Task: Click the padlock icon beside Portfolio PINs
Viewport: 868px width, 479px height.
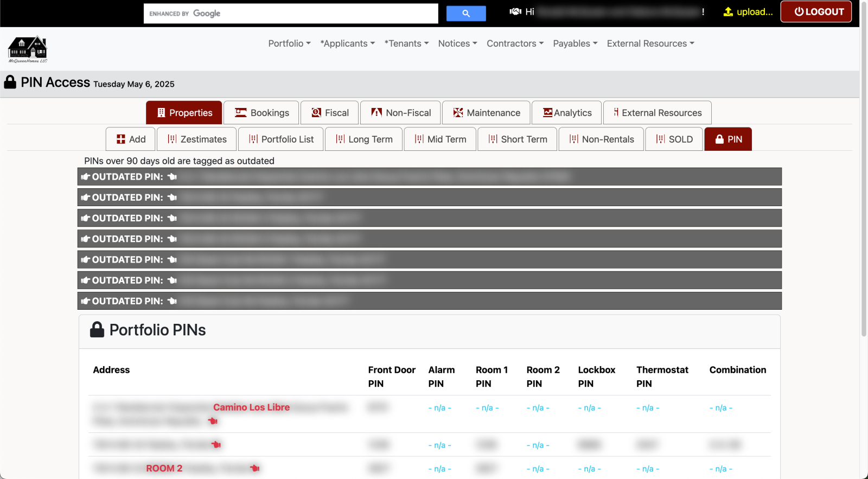Action: (x=97, y=330)
